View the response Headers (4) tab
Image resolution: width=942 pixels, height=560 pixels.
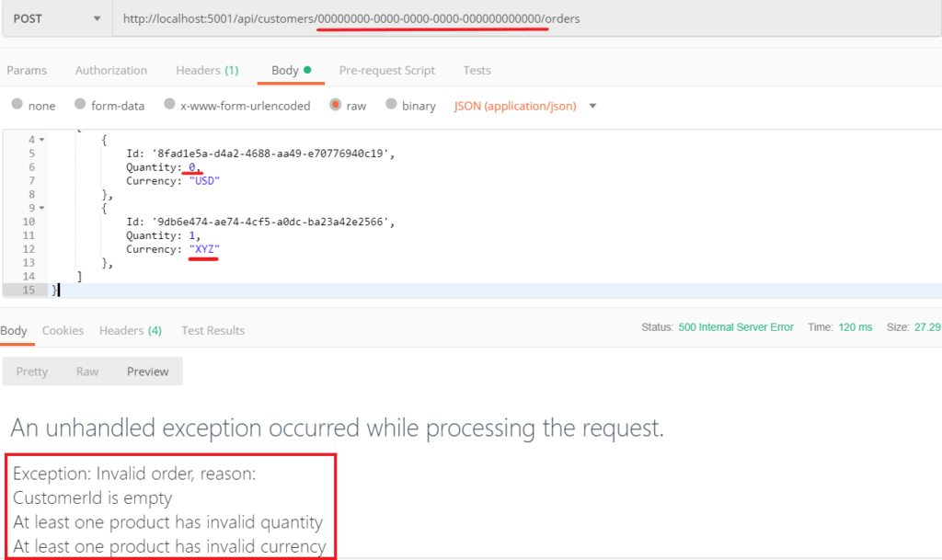(x=130, y=330)
